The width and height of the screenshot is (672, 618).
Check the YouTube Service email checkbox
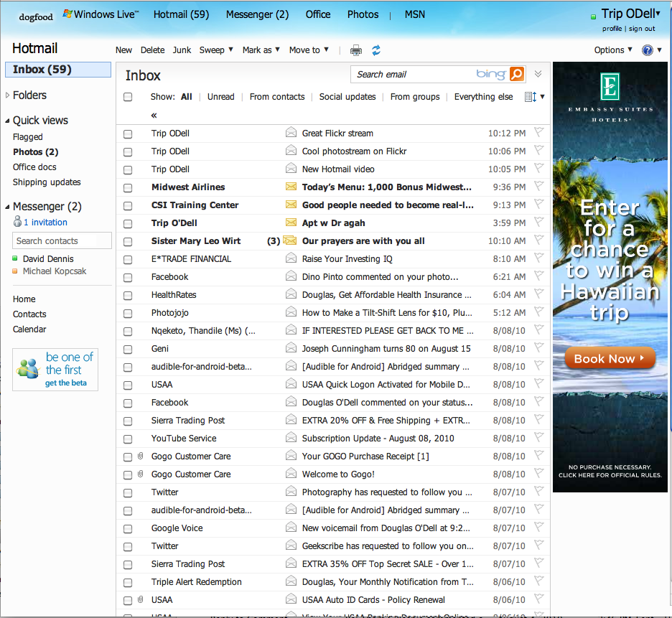128,439
